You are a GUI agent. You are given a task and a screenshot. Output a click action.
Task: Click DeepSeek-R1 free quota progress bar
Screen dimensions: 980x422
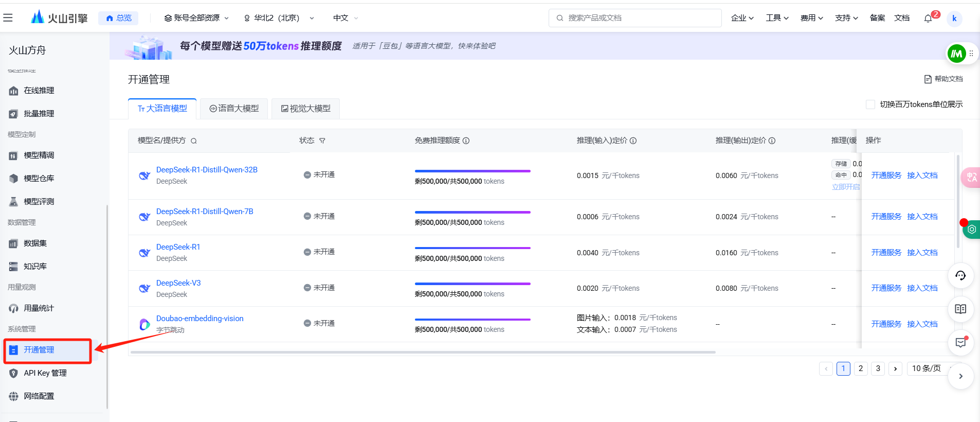[473, 248]
